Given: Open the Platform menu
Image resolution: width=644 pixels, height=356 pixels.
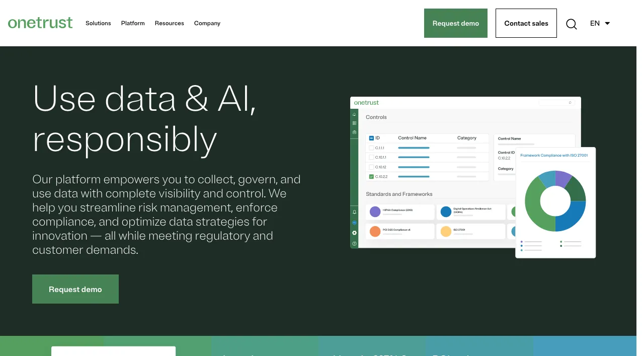Looking at the screenshot, I should click(133, 23).
